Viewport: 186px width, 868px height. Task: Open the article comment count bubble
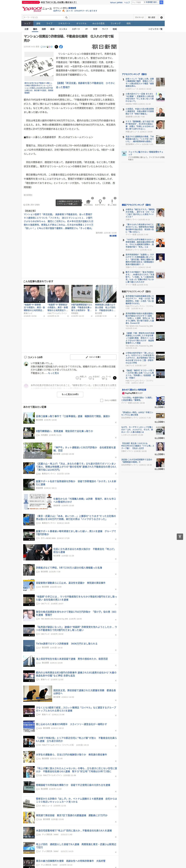tap(43, 47)
